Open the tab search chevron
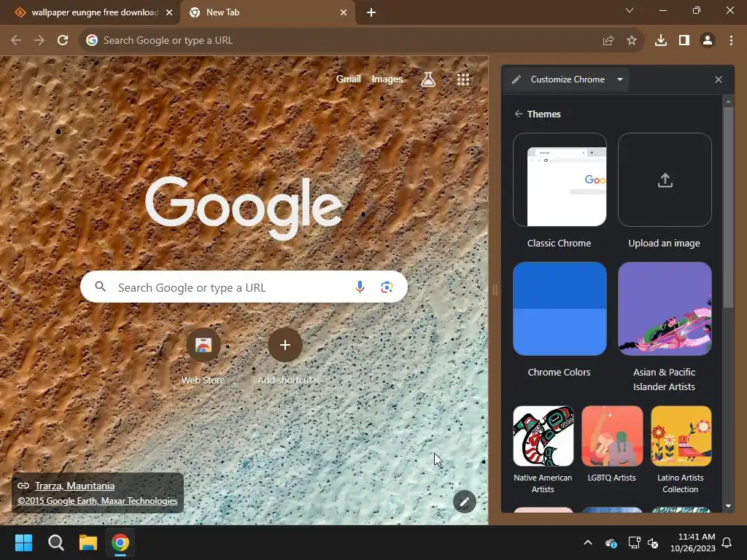Image resolution: width=747 pixels, height=560 pixels. point(630,10)
